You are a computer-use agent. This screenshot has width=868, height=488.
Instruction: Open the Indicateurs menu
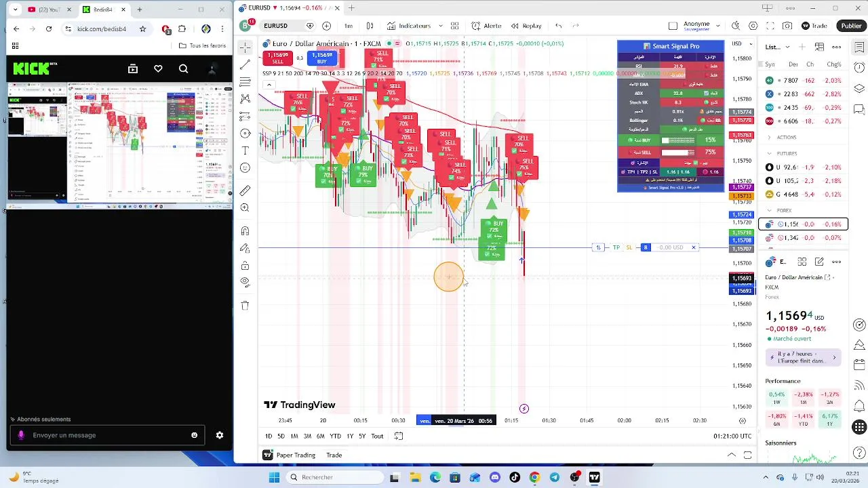point(409,26)
